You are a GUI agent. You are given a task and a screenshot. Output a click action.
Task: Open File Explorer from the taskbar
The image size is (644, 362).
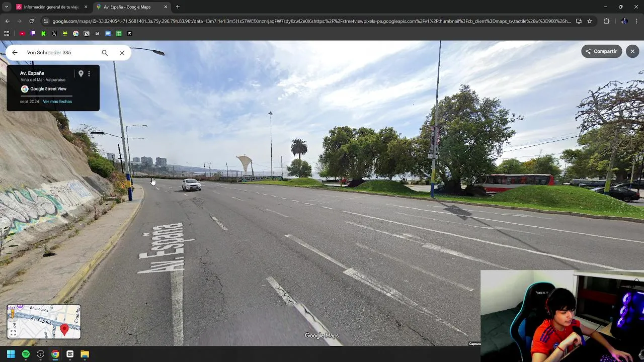85,354
